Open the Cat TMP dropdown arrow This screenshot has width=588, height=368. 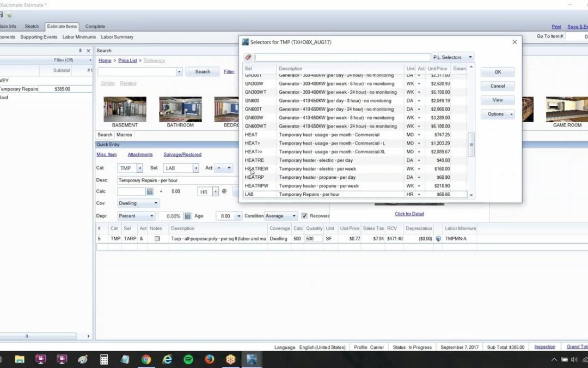pyautogui.click(x=139, y=168)
